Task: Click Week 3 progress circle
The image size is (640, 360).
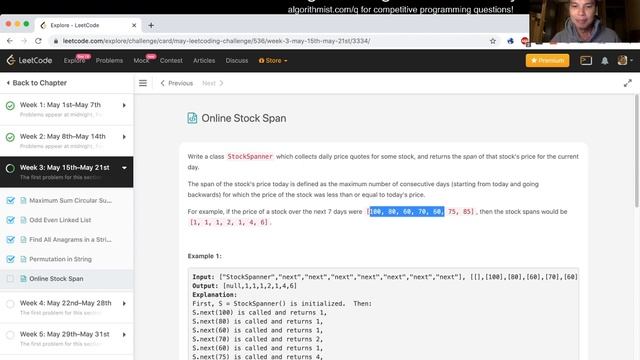Action: point(10,168)
